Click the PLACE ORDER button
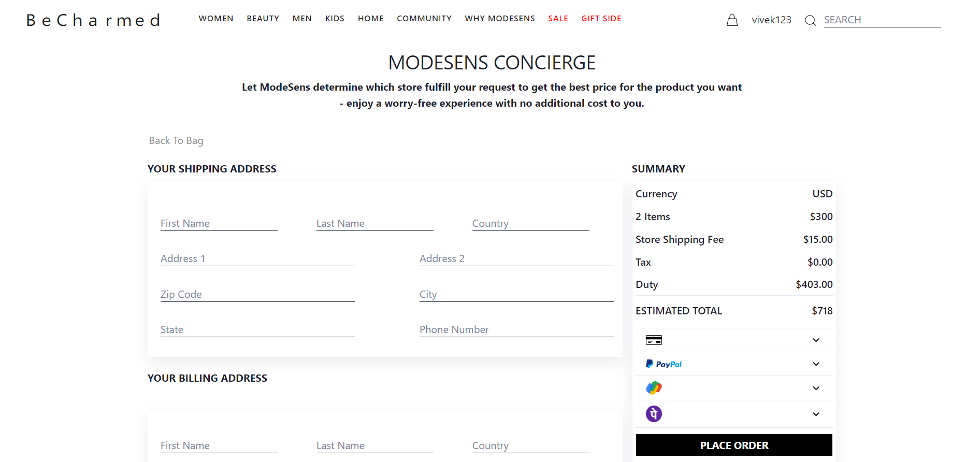This screenshot has width=980, height=462. 733,445
